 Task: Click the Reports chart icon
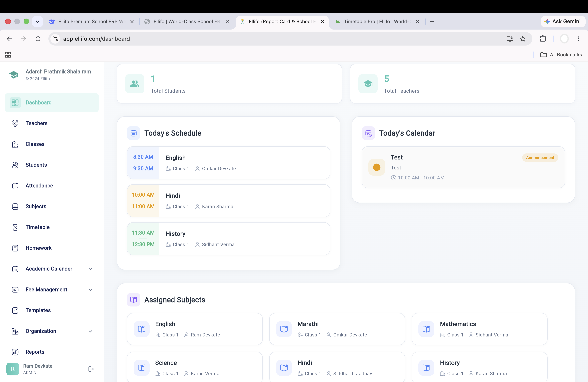point(15,352)
